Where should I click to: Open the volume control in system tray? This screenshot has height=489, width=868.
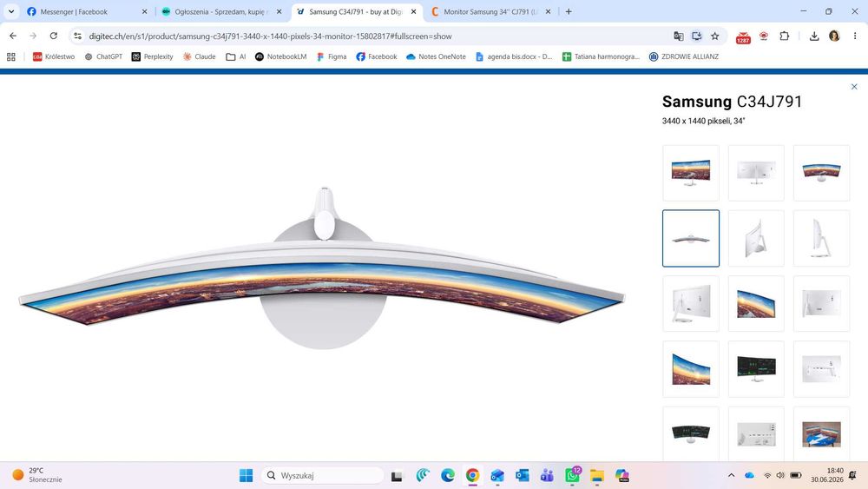[x=780, y=475]
